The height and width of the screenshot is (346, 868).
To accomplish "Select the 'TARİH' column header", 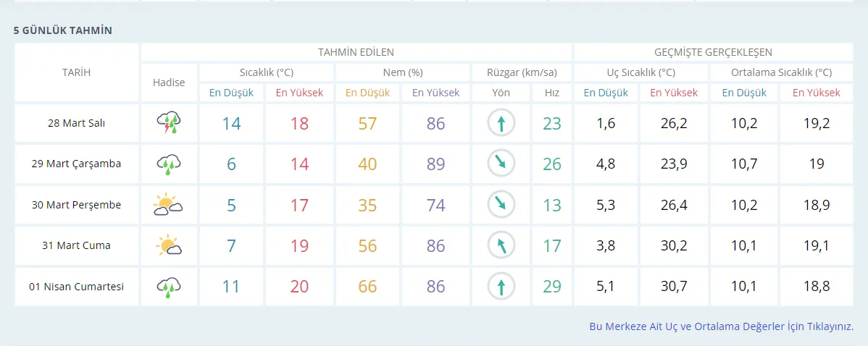I will pyautogui.click(x=76, y=72).
